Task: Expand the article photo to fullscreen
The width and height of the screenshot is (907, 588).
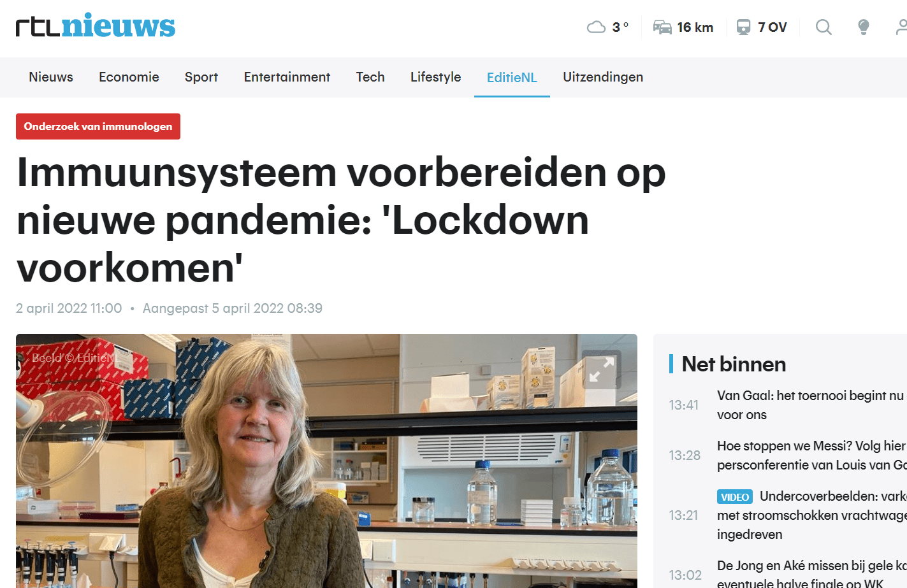Action: pos(601,369)
